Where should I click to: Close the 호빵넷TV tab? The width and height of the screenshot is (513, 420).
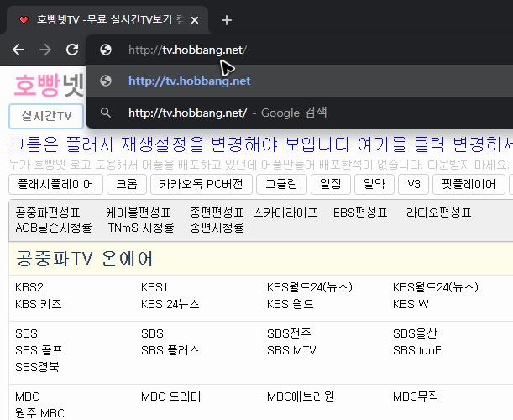coord(195,20)
